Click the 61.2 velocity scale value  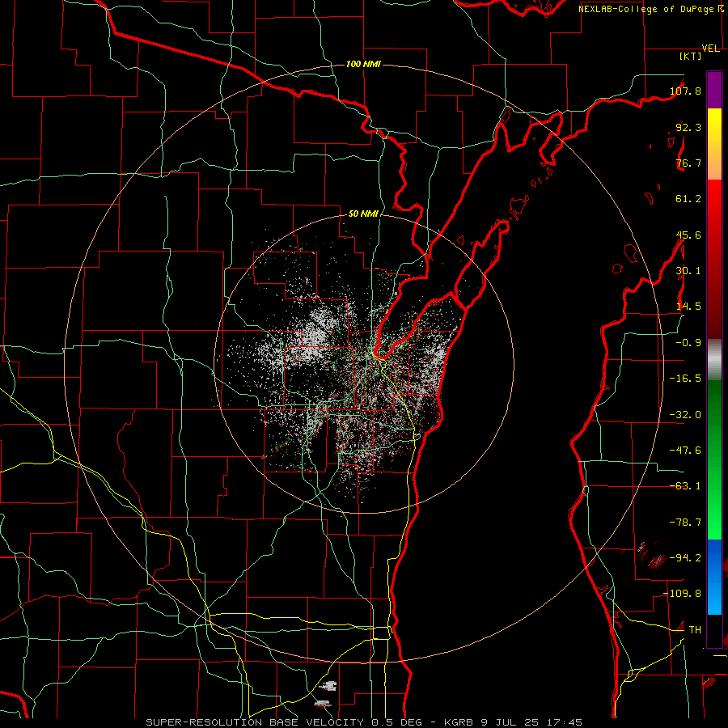[688, 199]
